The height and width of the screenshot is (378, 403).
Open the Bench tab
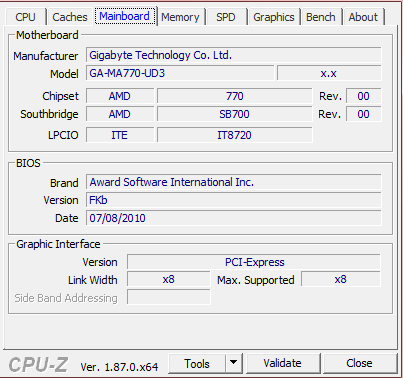pos(321,17)
